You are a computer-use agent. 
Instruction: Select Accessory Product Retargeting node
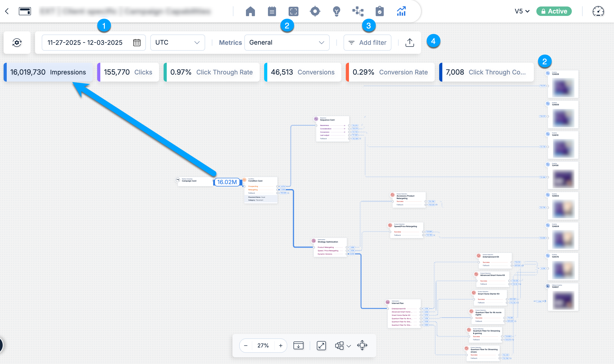(x=409, y=200)
